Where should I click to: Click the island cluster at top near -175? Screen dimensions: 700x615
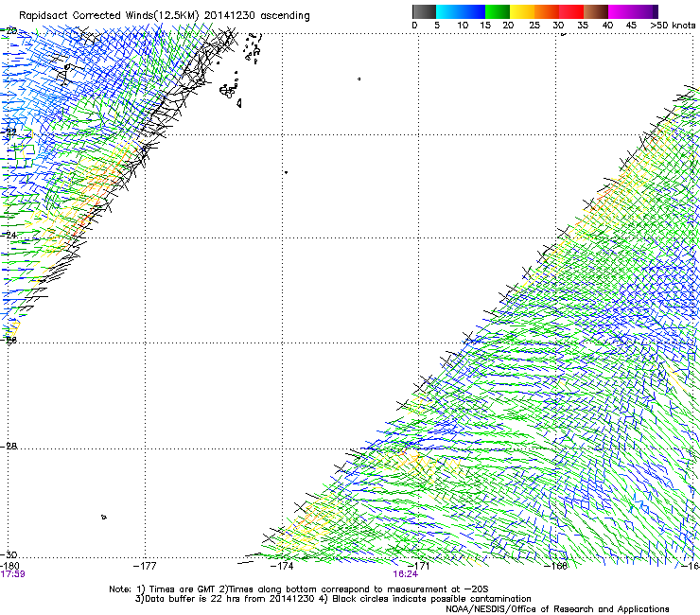pos(254,48)
